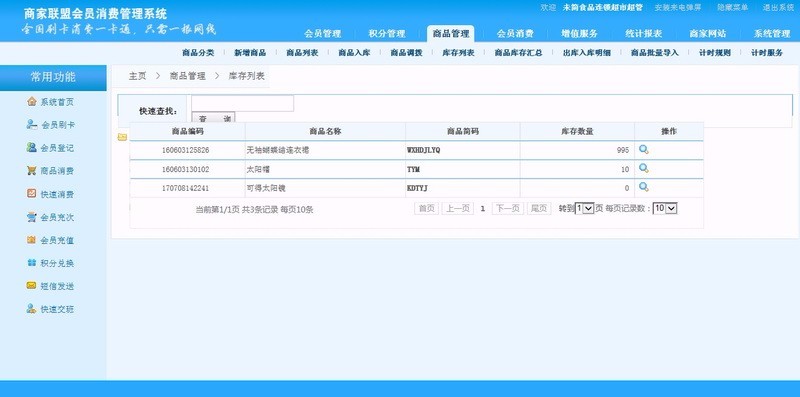This screenshot has width=800, height=397.
Task: Go to 商品分类 submenu
Action: pos(198,53)
